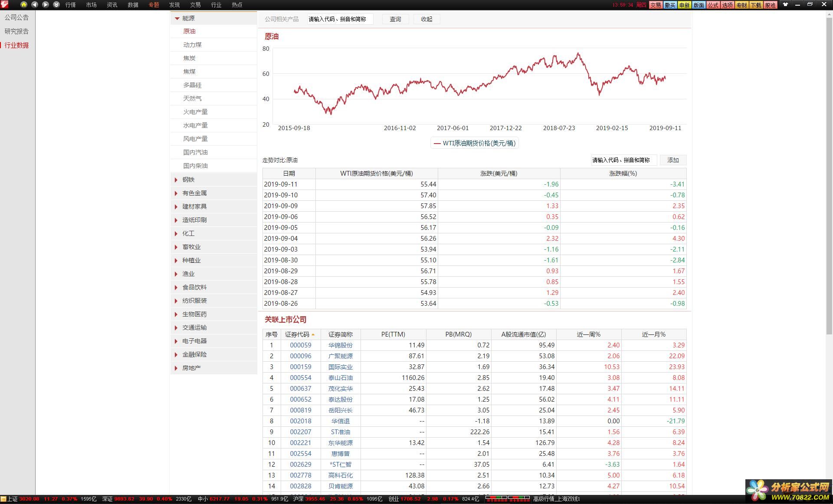Click the 查询 button
The width and height of the screenshot is (833, 504).
tap(395, 19)
